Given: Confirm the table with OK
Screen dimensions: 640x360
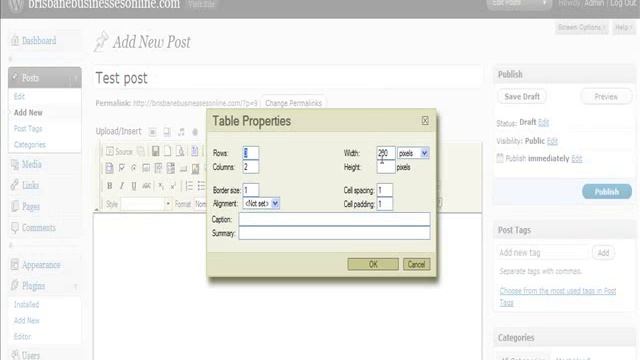Looking at the screenshot, I should (373, 264).
